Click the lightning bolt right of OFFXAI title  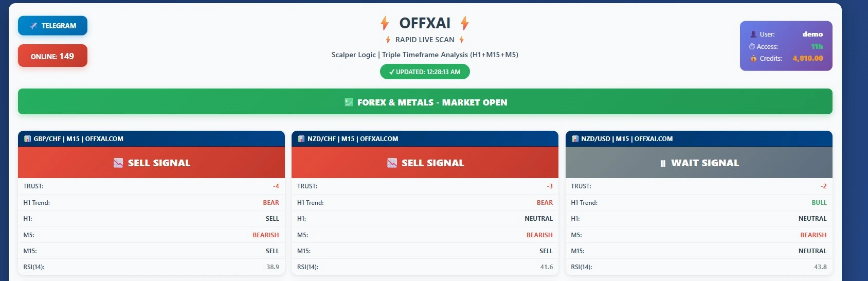(464, 23)
